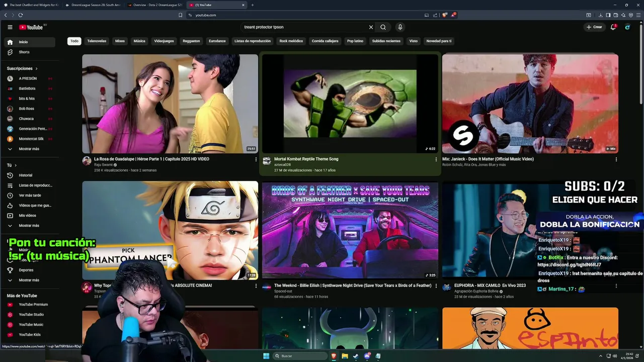Open options menu for Mortal Kombat Reptile video

click(436, 159)
